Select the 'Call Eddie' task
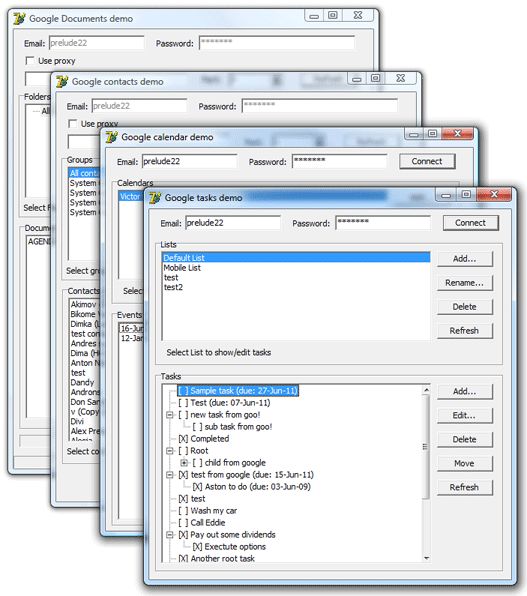The image size is (527, 596). [202, 523]
